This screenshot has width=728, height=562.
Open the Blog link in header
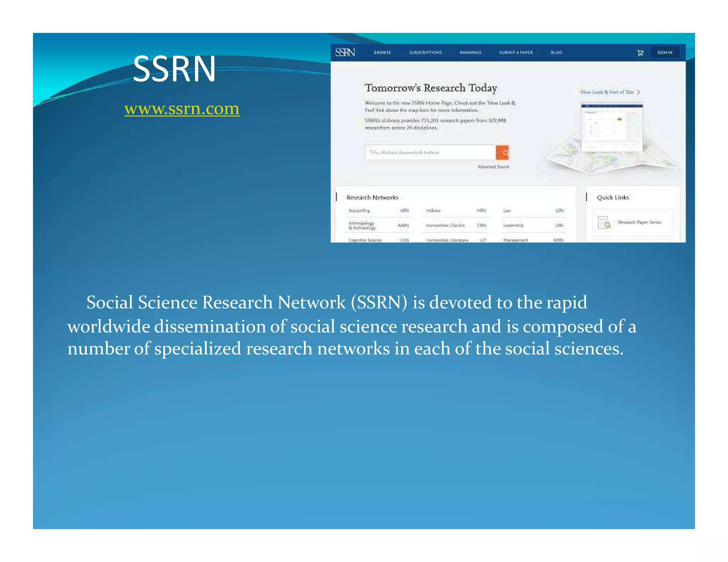[557, 53]
